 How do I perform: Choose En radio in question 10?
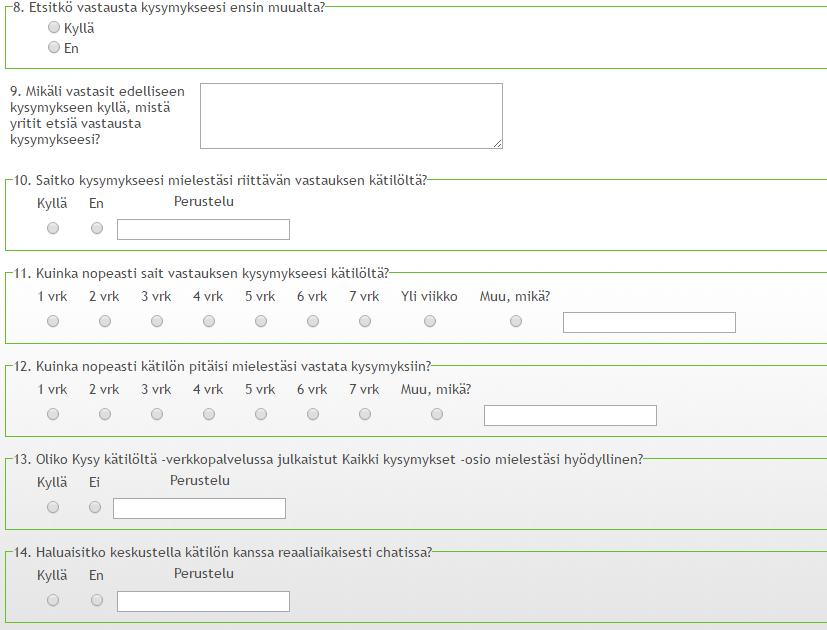tap(97, 228)
